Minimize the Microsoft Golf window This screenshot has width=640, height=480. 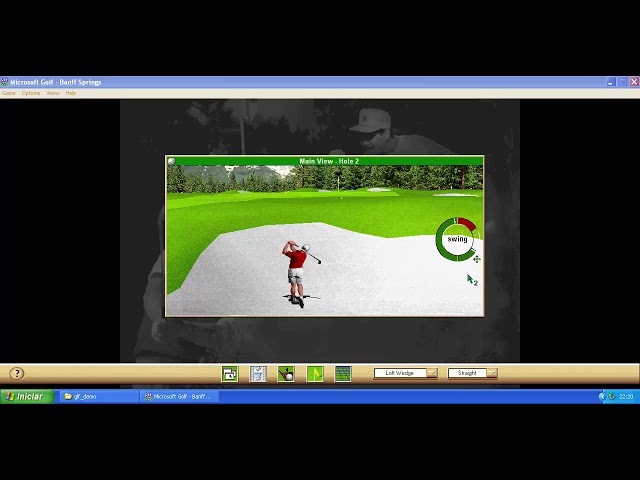coord(611,82)
